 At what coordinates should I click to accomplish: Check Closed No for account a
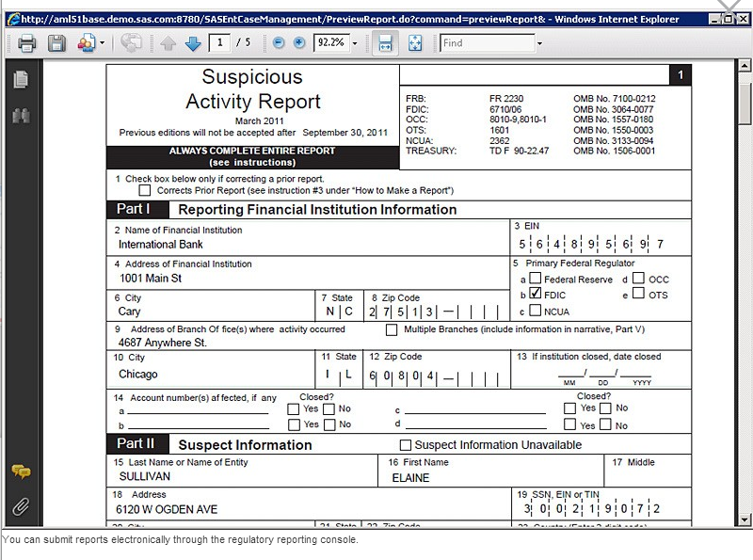click(x=328, y=409)
